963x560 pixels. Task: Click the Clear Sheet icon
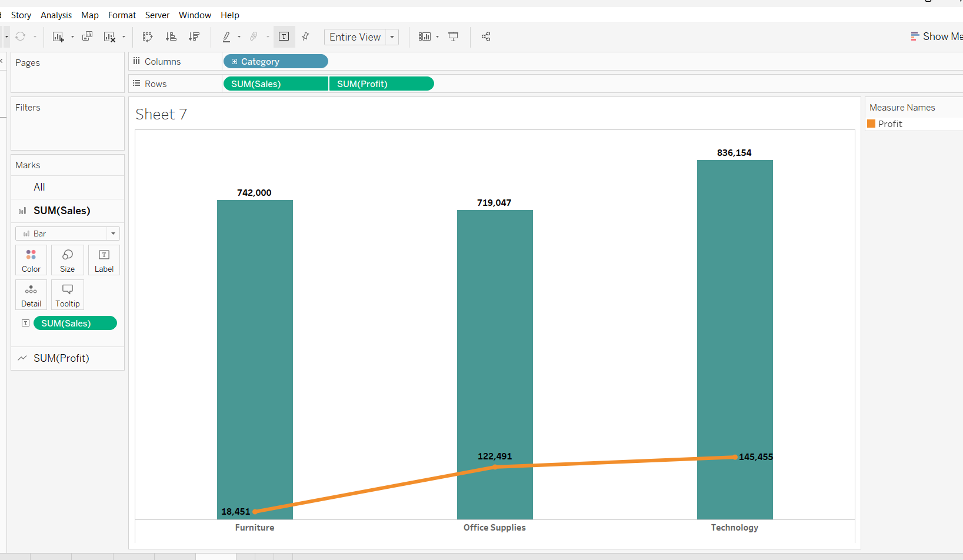[x=109, y=36]
